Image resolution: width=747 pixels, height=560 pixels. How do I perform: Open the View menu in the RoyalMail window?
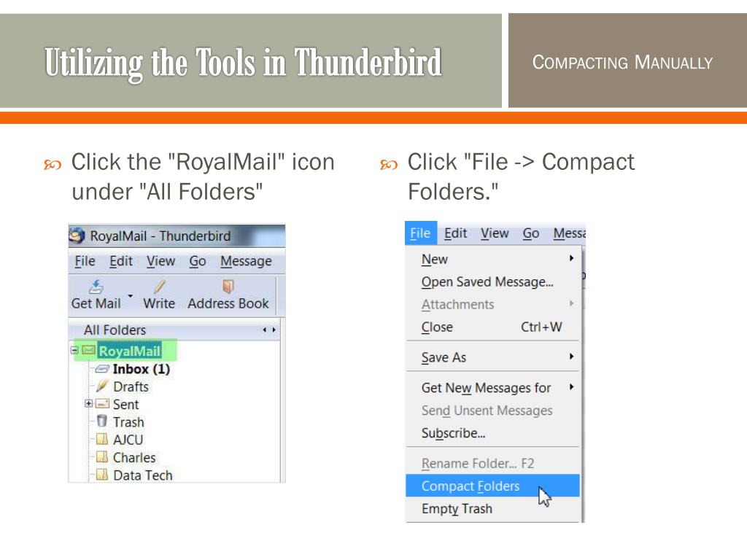tap(160, 262)
